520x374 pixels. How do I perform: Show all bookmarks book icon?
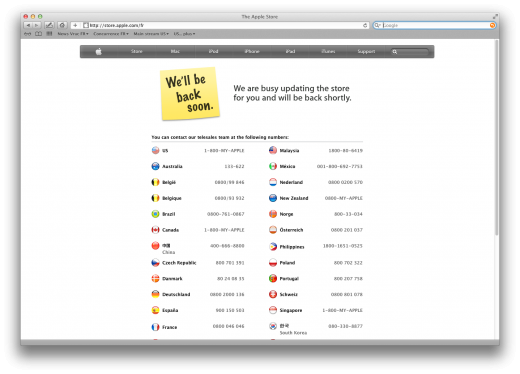coord(39,34)
